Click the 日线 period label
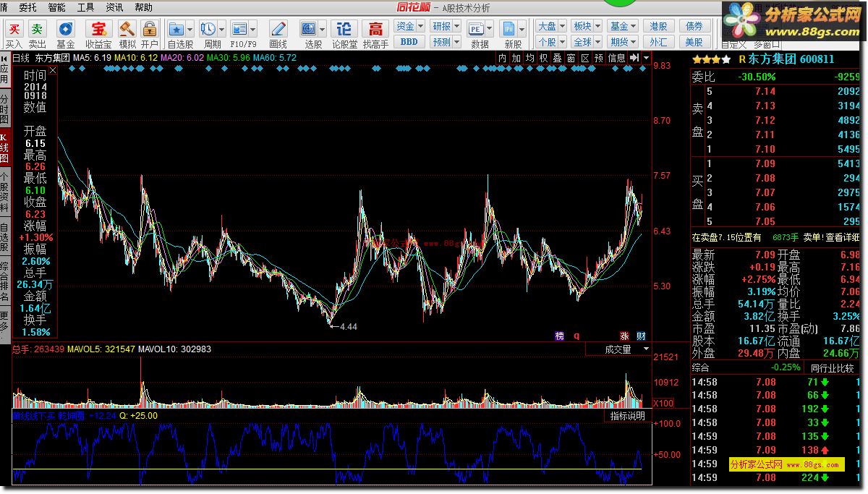868x494 pixels. pyautogui.click(x=21, y=58)
